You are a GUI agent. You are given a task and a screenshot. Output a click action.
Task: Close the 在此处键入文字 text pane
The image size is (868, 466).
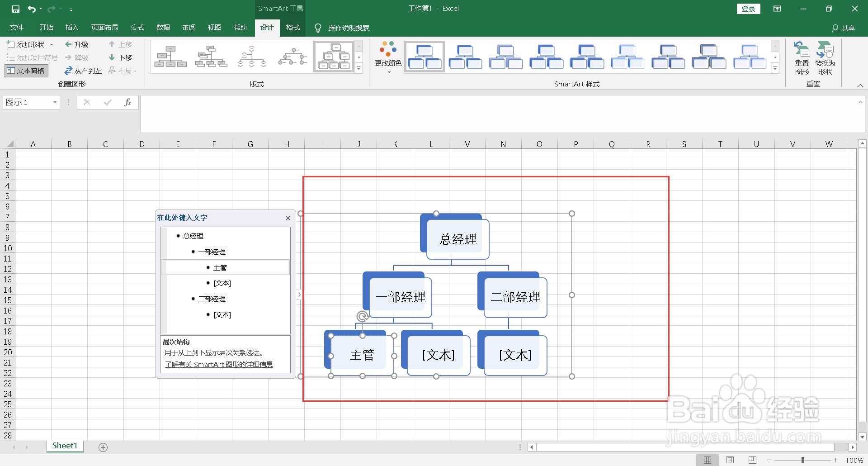pos(288,218)
